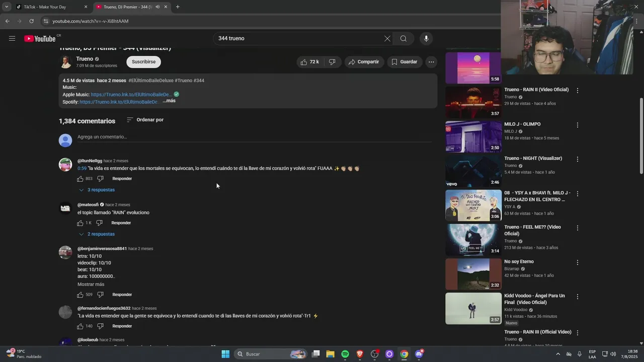Reply to the @RunNeRgg comment
The width and height of the screenshot is (644, 362).
click(122, 178)
